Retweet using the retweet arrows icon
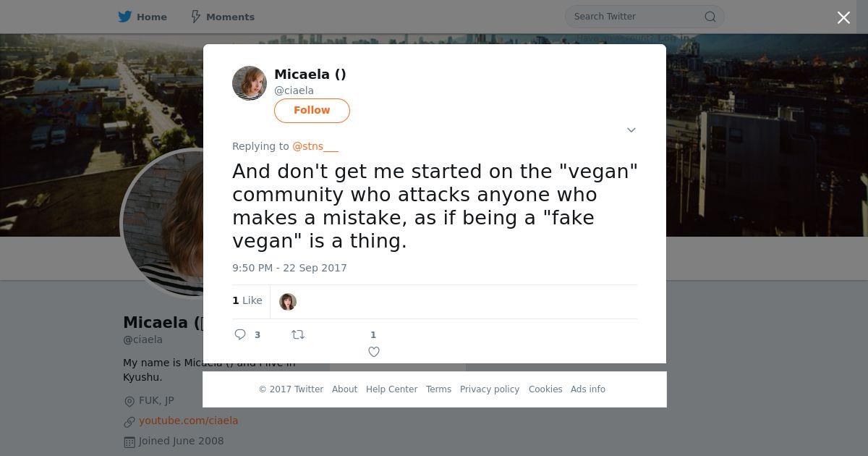 [298, 334]
